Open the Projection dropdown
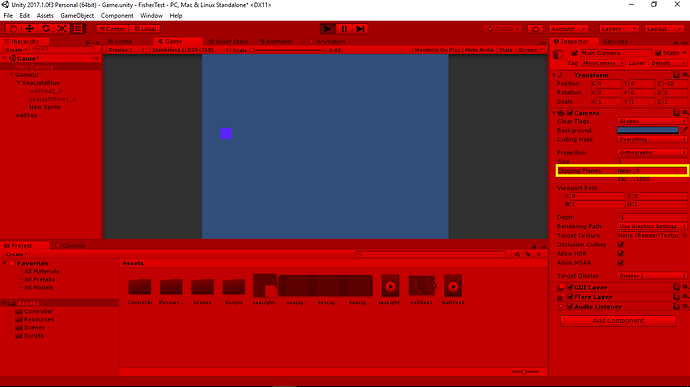 (652, 152)
